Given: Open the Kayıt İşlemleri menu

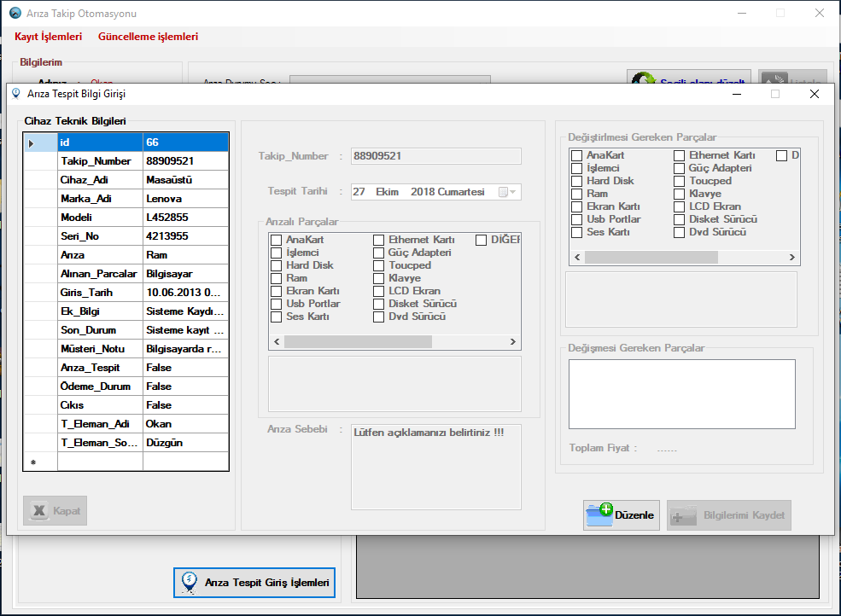Looking at the screenshot, I should [49, 37].
